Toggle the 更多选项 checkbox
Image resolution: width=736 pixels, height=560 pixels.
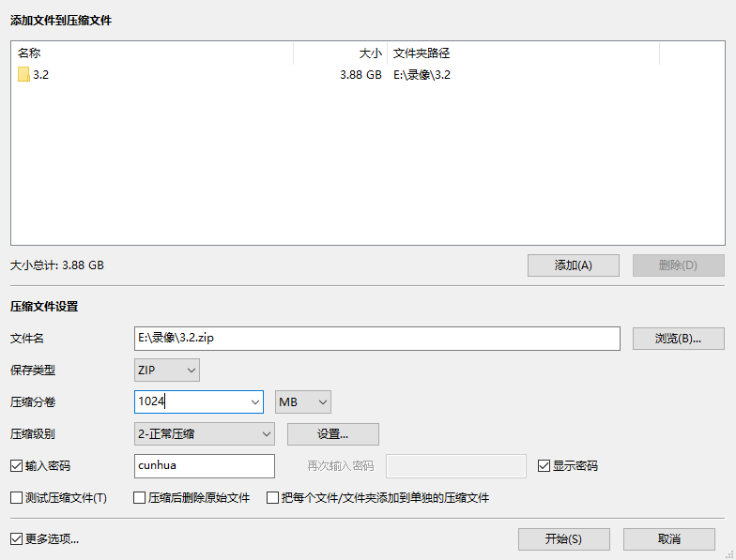click(x=16, y=539)
